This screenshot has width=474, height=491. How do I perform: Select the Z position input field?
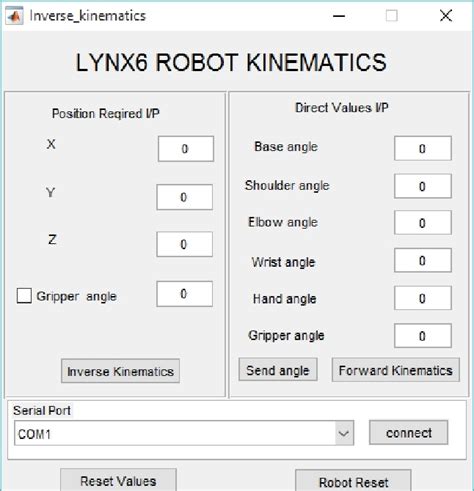[x=184, y=244]
